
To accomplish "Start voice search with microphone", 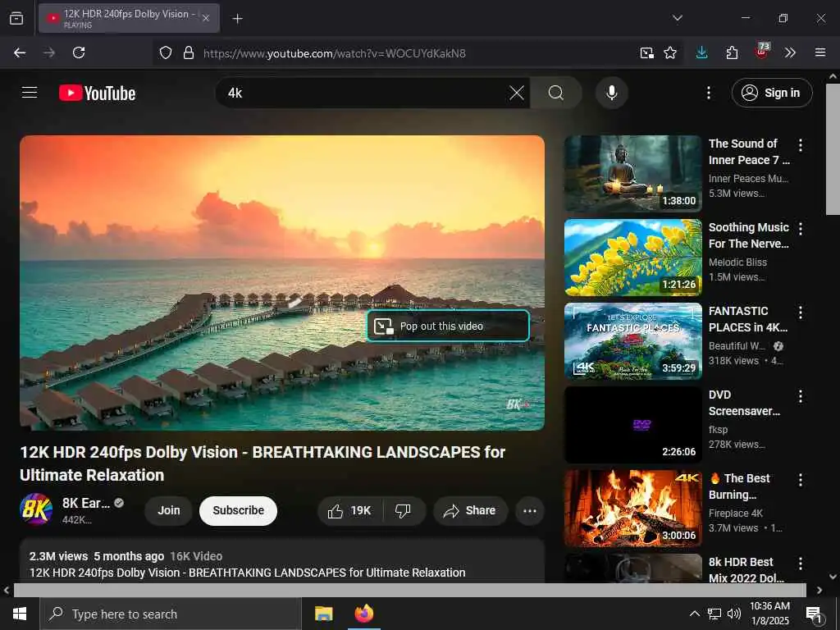I will [611, 93].
